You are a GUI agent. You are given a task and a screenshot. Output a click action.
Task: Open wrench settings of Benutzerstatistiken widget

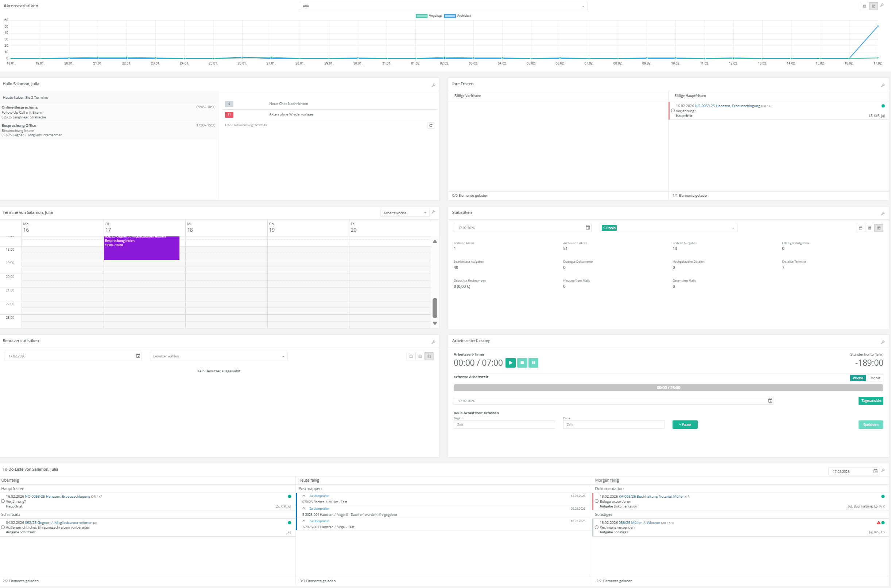433,342
